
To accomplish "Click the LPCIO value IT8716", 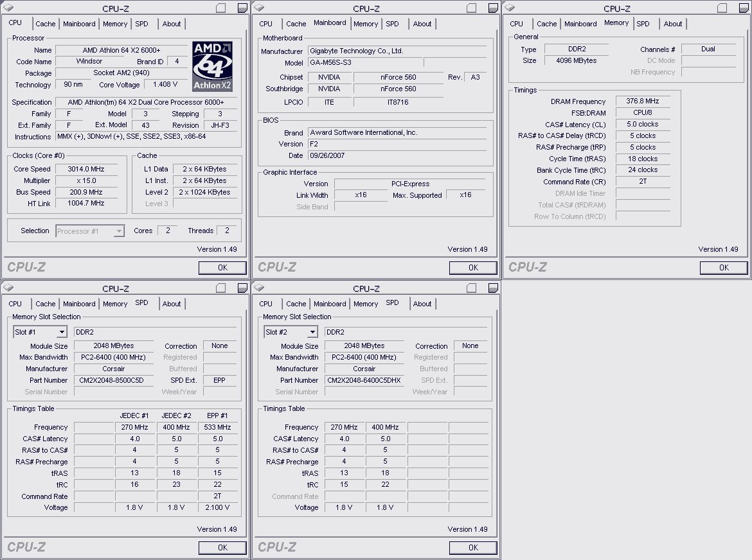I will (398, 103).
